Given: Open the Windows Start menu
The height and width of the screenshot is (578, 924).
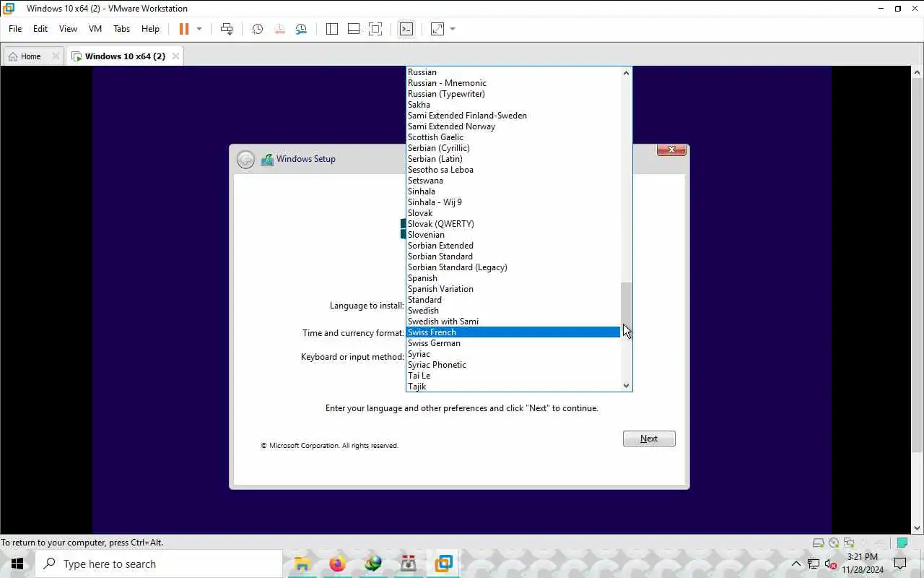Looking at the screenshot, I should click(17, 564).
